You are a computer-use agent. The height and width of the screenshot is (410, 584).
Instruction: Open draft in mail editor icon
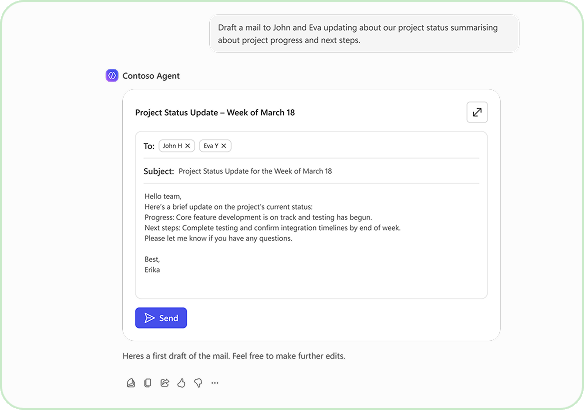coord(131,383)
